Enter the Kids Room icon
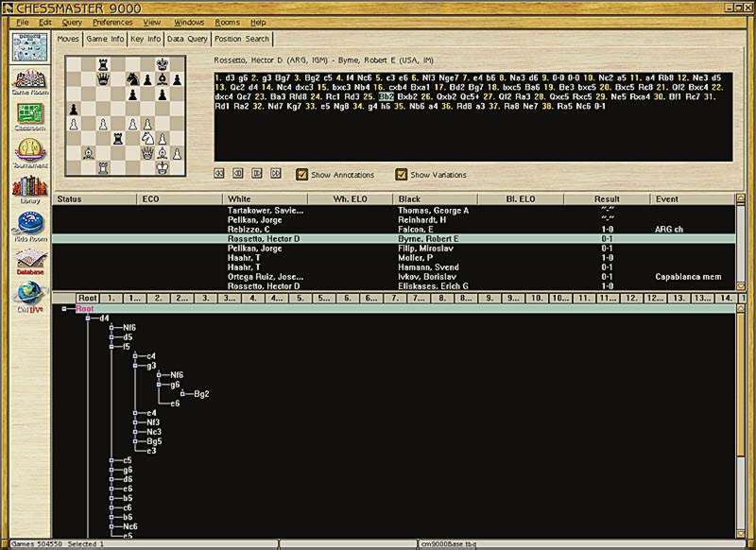This screenshot has width=756, height=550. [30, 227]
